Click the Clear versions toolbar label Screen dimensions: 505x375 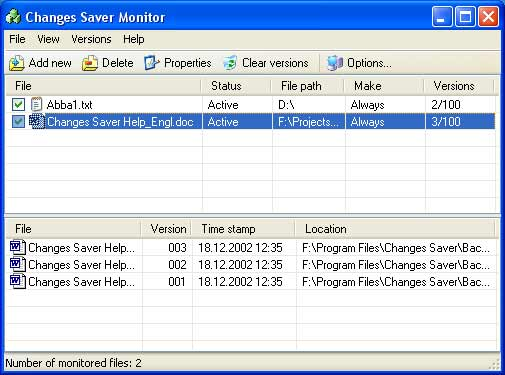click(275, 63)
